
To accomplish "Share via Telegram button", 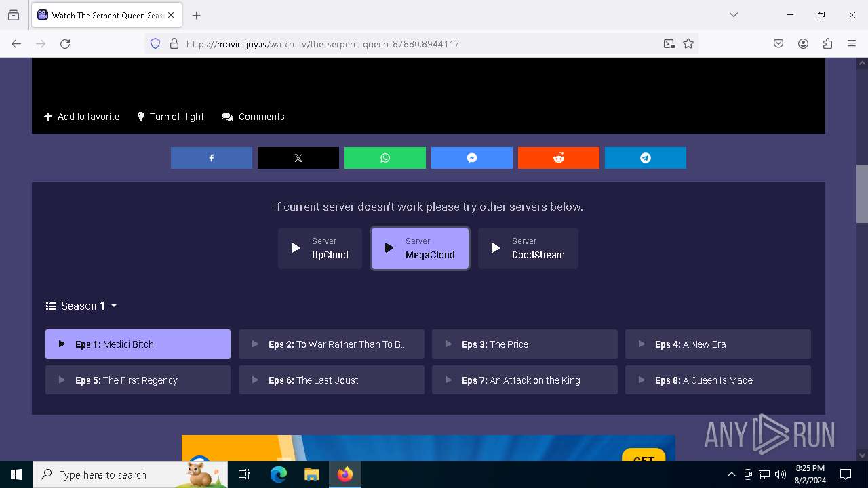I will tap(646, 158).
